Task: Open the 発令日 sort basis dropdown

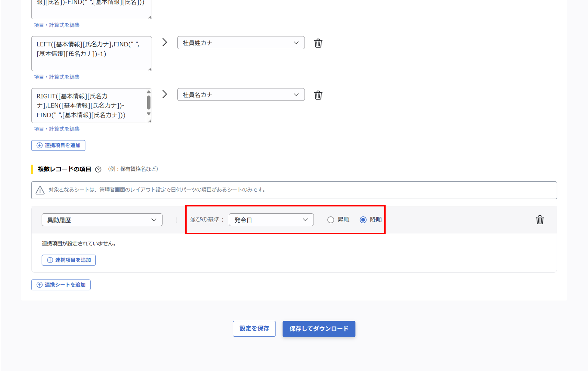Action: [x=271, y=220]
